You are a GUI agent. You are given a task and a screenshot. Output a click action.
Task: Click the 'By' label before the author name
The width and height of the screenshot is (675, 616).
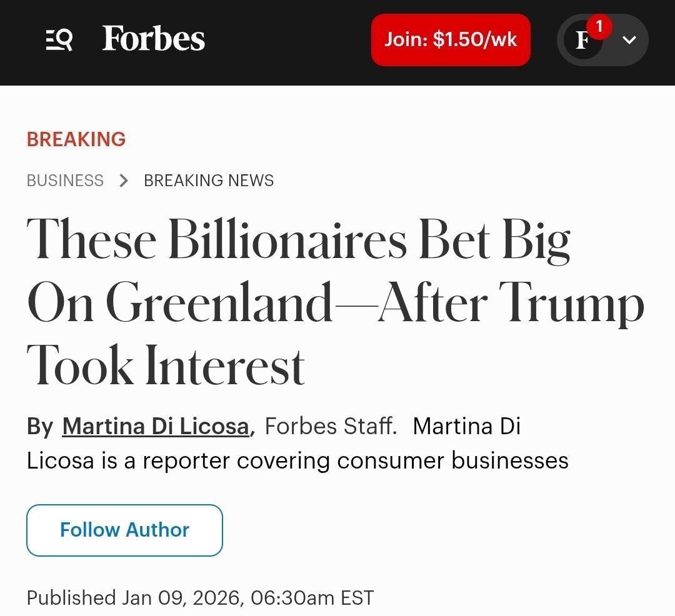40,426
